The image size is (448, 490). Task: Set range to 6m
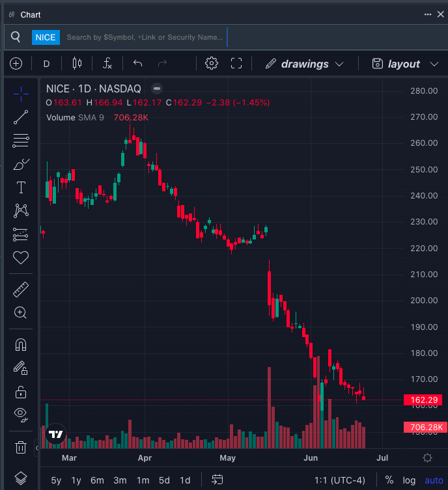point(97,480)
